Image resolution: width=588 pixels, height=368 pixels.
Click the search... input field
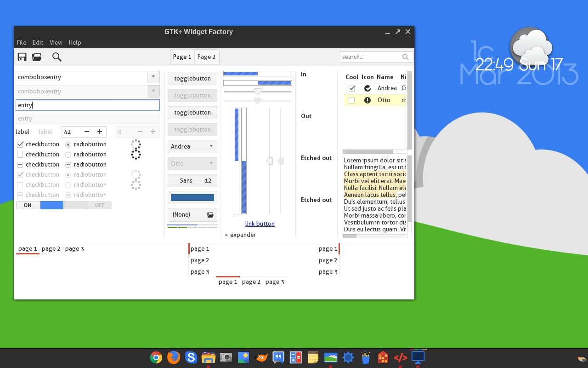(x=377, y=57)
